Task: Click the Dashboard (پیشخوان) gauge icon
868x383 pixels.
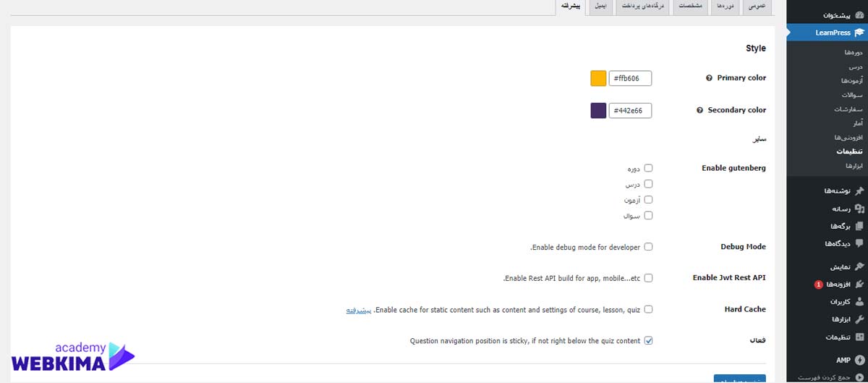Action: pyautogui.click(x=859, y=14)
